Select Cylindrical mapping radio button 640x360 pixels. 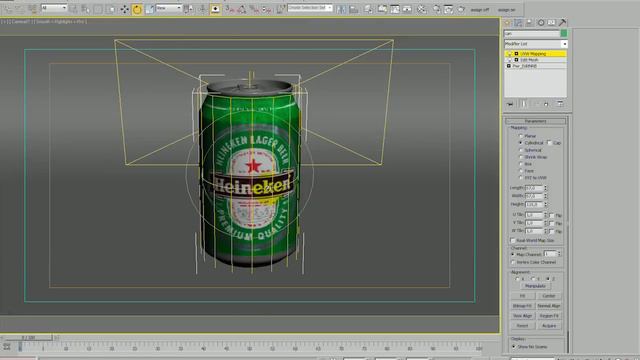click(520, 143)
